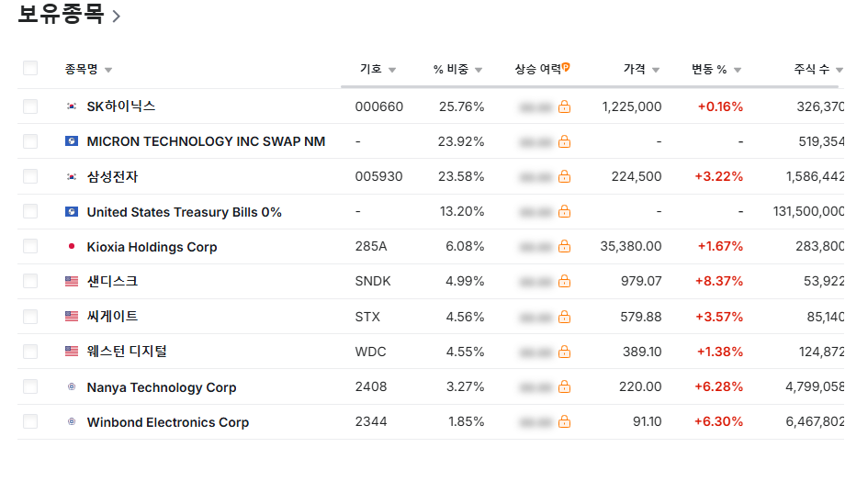Click the lock icon in Nanya Technology row

pyautogui.click(x=564, y=386)
